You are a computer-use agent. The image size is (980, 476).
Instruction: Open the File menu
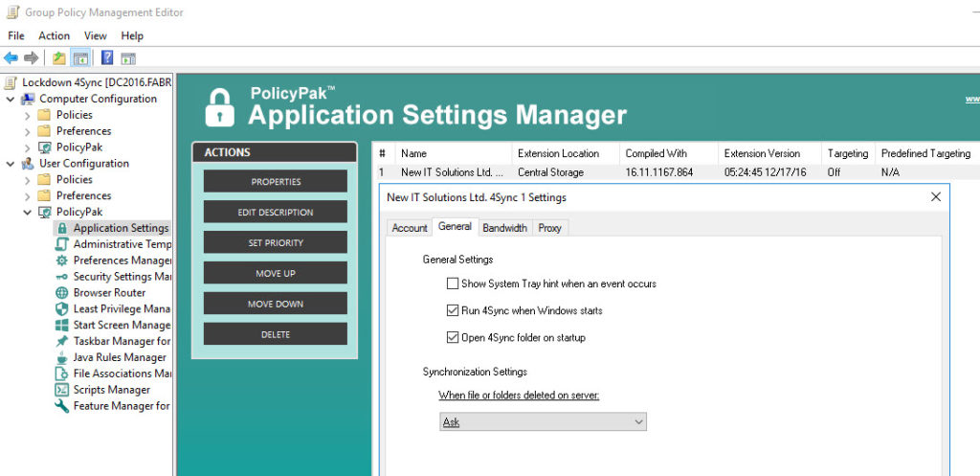click(16, 35)
